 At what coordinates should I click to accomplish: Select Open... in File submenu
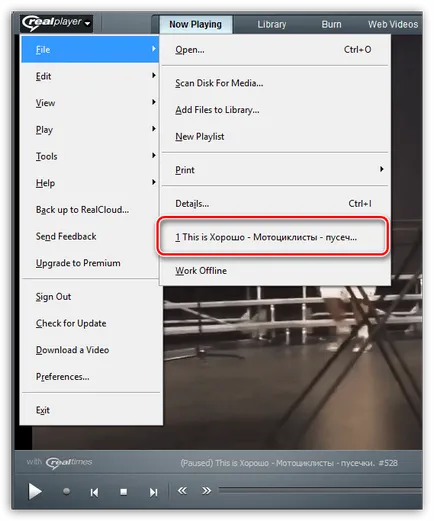[275, 50]
